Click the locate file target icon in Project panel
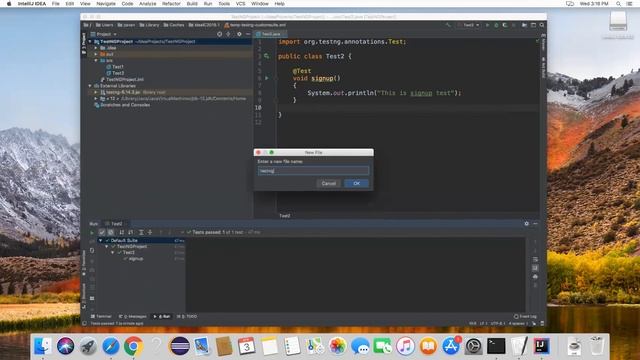Screen dimensions: 640x360 [x=220, y=34]
